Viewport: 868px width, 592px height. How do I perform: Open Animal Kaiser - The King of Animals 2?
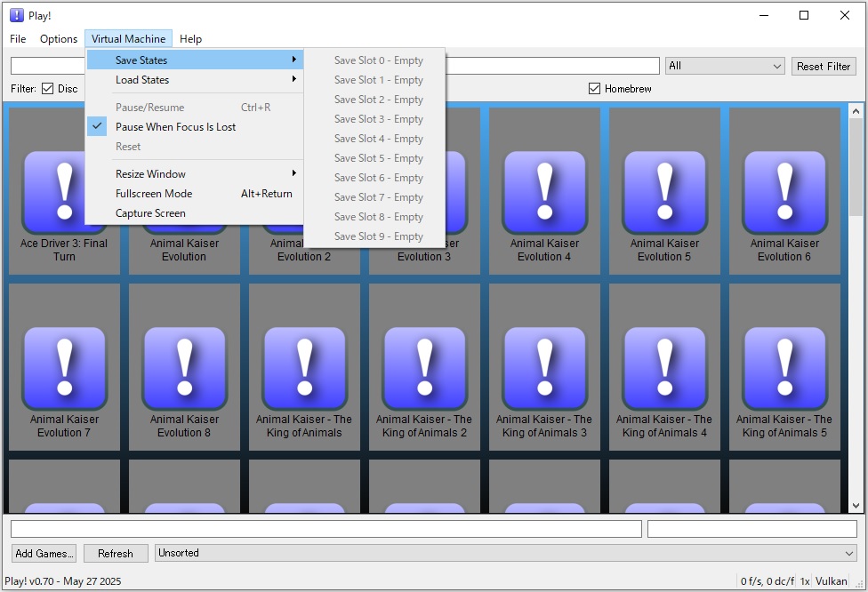424,367
